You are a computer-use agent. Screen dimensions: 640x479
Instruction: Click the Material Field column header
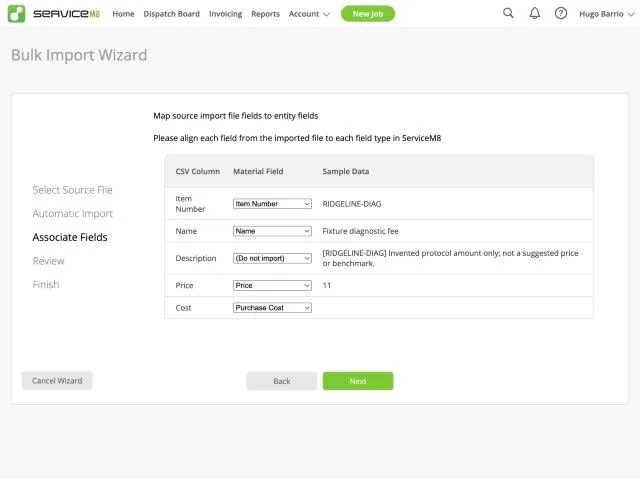pyautogui.click(x=258, y=171)
